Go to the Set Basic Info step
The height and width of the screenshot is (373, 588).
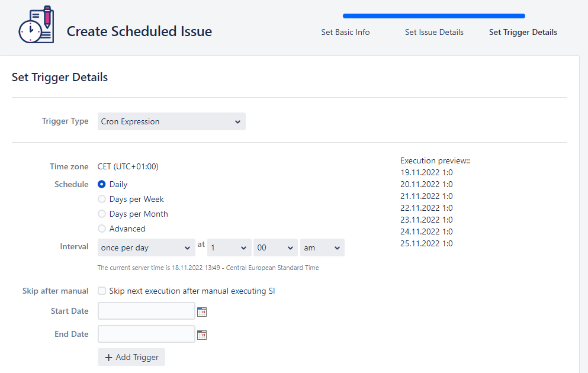pos(345,32)
